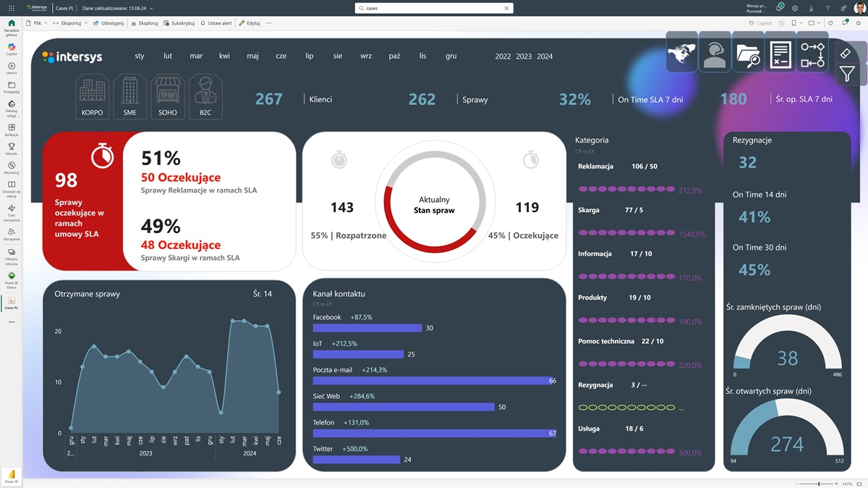868x488 pixels.
Task: Filter by SOHO segment icon
Action: (x=167, y=96)
